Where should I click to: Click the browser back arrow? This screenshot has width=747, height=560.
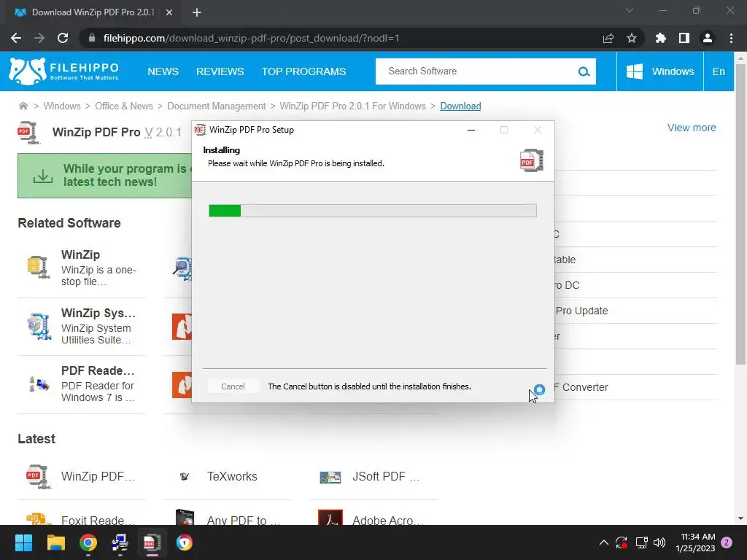click(x=16, y=38)
